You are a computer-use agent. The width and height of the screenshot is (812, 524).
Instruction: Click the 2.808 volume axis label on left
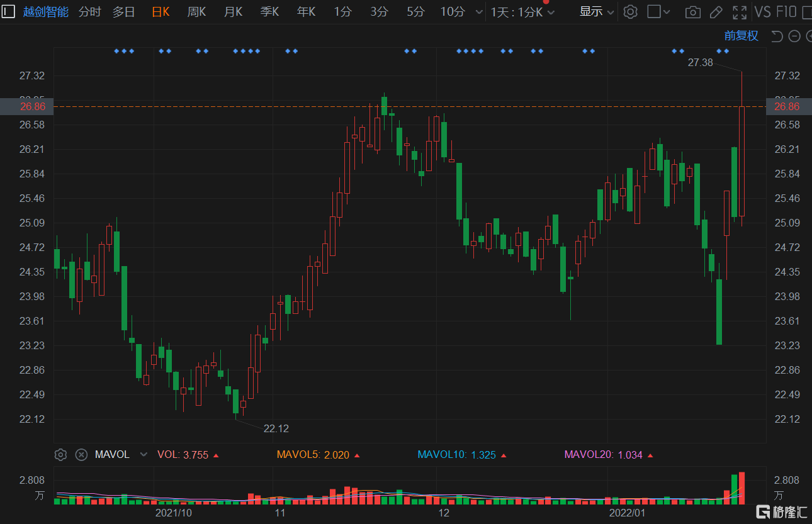[32, 480]
